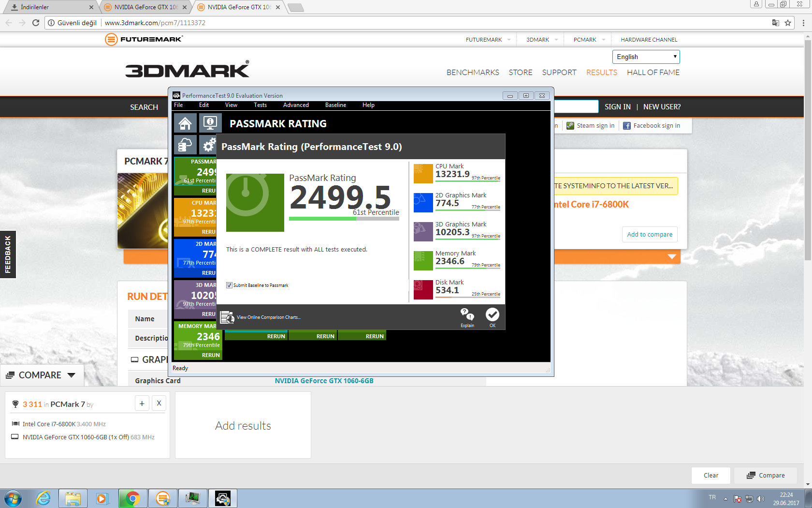
Task: Open Windows Start menu orb
Action: click(13, 498)
